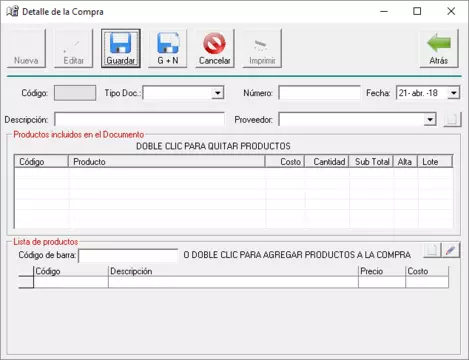Click the Código de barra input
The width and height of the screenshot is (469, 360).
tap(128, 256)
